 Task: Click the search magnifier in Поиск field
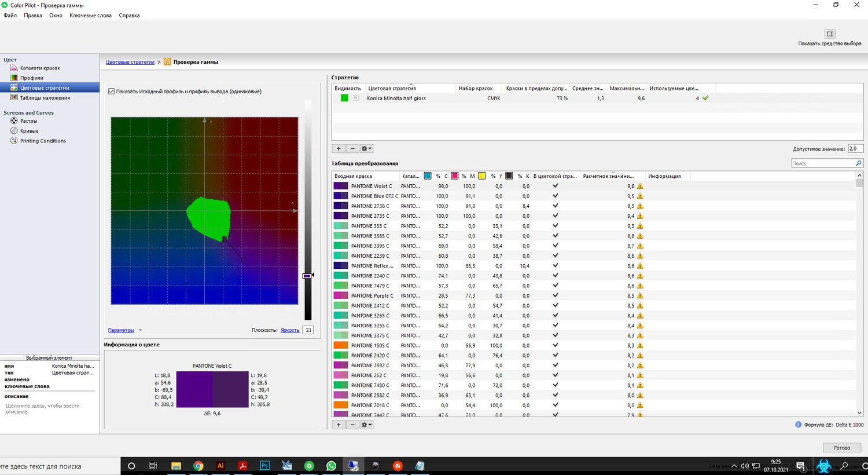click(x=859, y=163)
